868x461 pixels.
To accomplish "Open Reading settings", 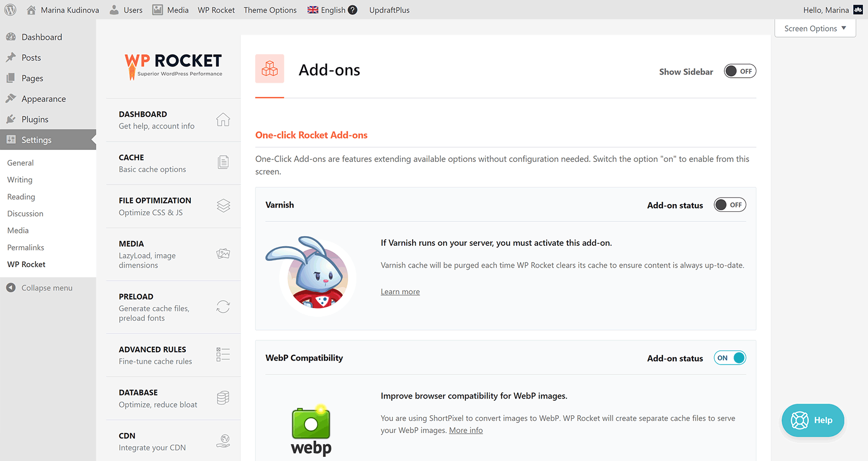I will (21, 196).
